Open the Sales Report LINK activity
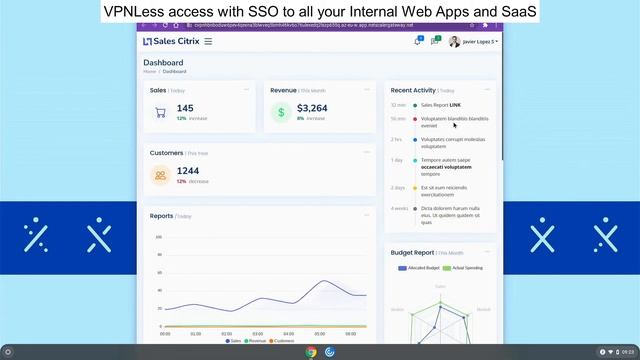This screenshot has width=640, height=360. (x=441, y=105)
